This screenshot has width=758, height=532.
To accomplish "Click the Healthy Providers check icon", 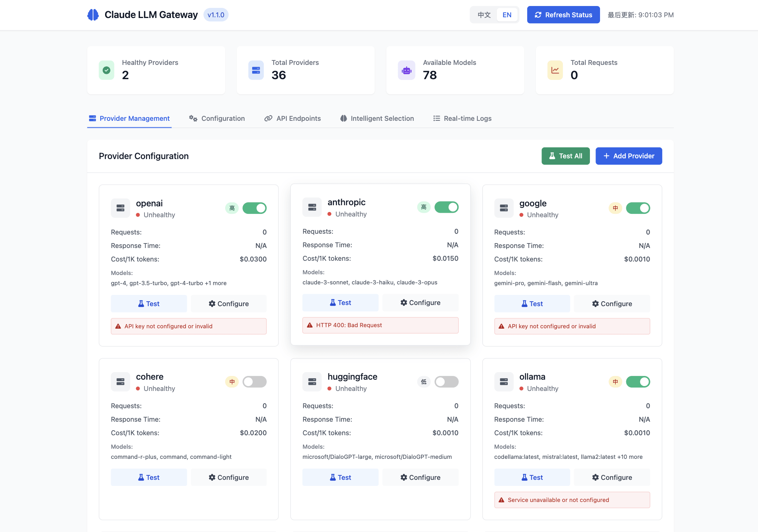I will [106, 70].
